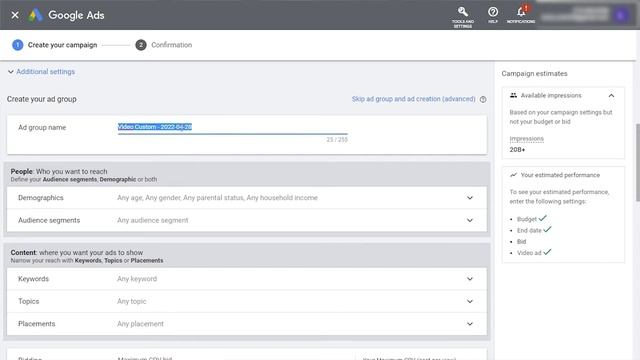
Task: Open Tools and Settings wrench icon
Action: 462,12
